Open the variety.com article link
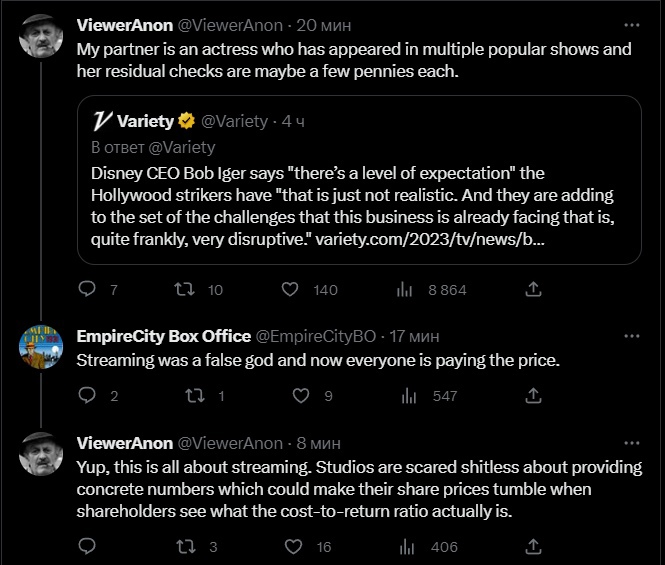The height and width of the screenshot is (565, 665). coord(430,239)
